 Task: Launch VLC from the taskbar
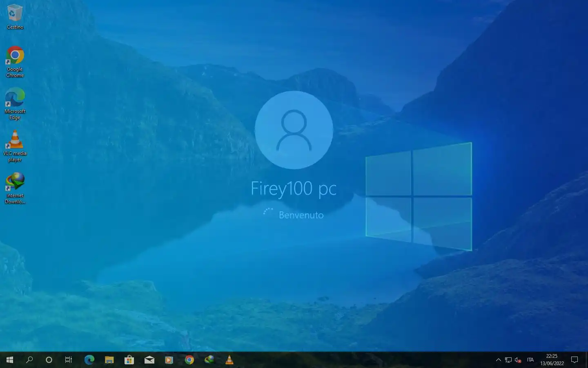(229, 360)
